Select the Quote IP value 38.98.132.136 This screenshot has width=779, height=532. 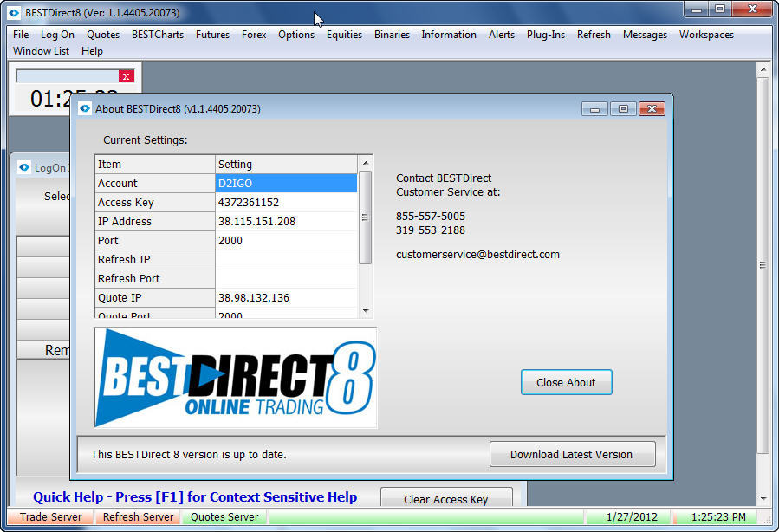[286, 297]
